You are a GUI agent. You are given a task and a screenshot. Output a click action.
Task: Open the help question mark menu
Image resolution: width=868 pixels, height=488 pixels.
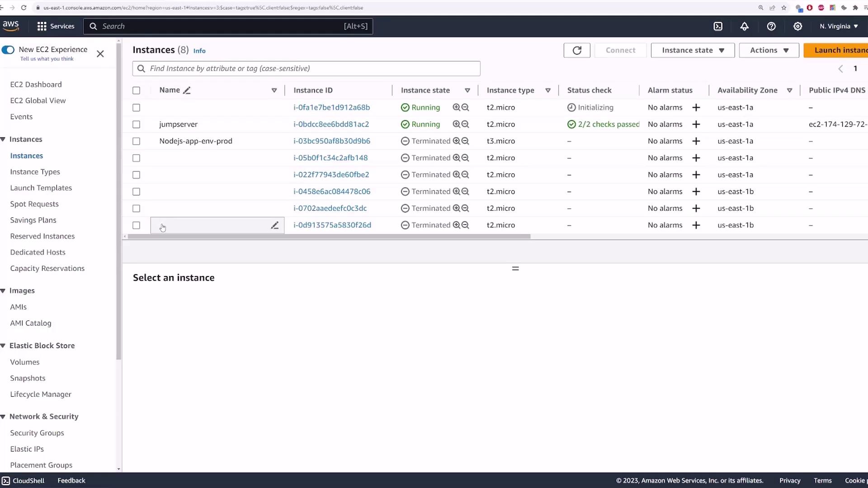pyautogui.click(x=771, y=26)
